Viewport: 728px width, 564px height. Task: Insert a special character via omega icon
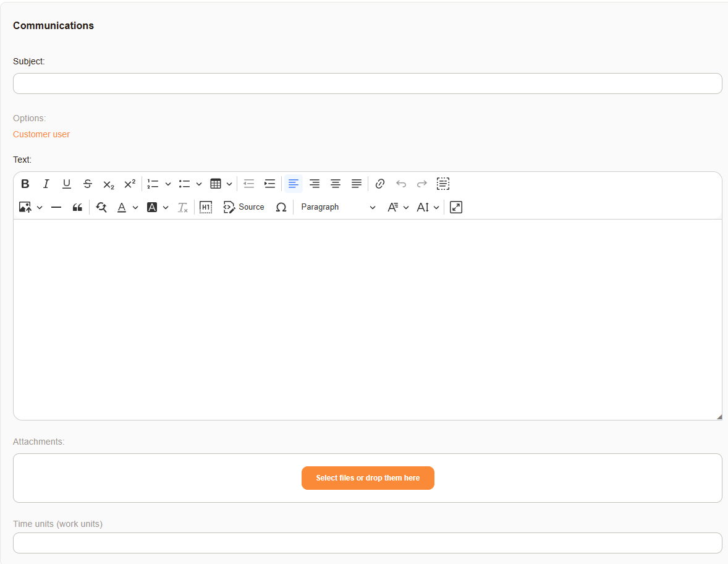[281, 208]
